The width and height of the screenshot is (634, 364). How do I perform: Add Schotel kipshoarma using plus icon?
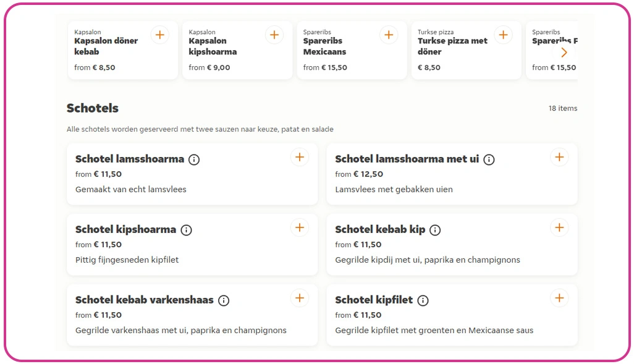[x=300, y=227]
